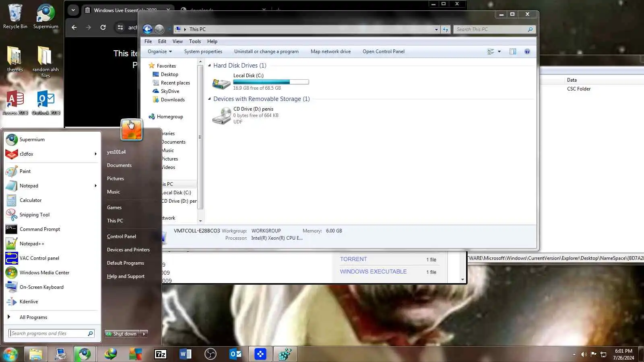The height and width of the screenshot is (362, 644).
Task: Collapse Devices with Removable Storage group
Action: 209,99
